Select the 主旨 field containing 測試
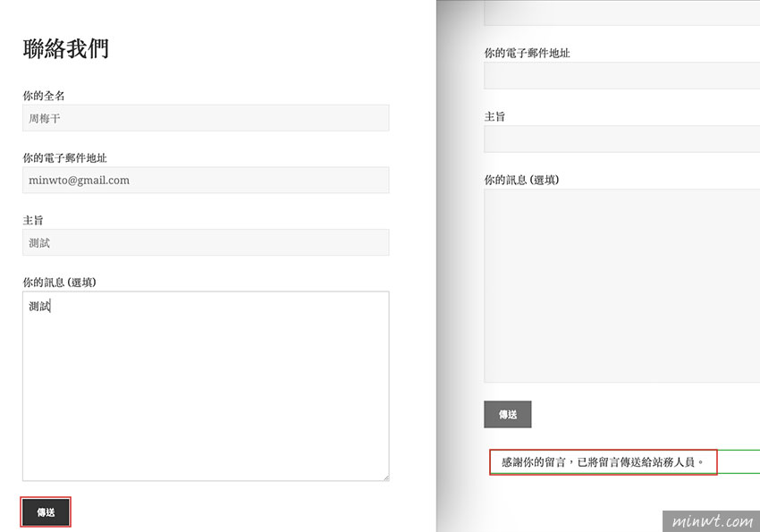 (x=206, y=242)
